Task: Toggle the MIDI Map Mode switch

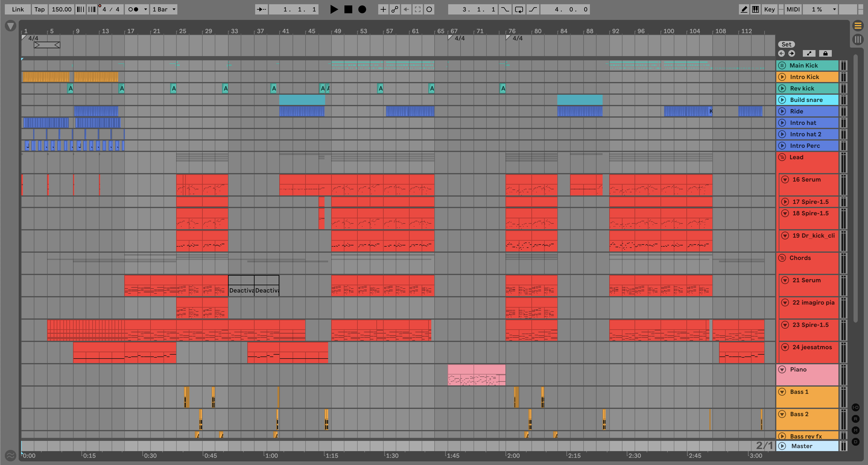Action: [793, 9]
